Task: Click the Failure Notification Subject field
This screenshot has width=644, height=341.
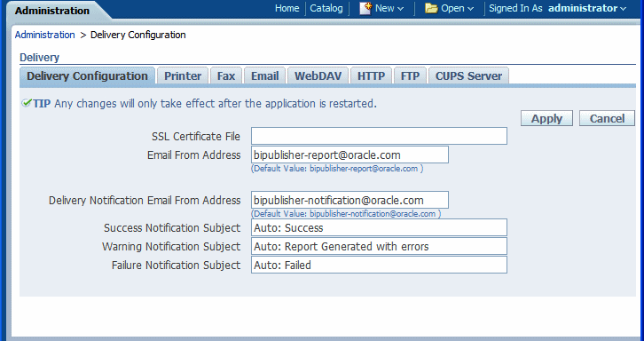Action: point(379,266)
